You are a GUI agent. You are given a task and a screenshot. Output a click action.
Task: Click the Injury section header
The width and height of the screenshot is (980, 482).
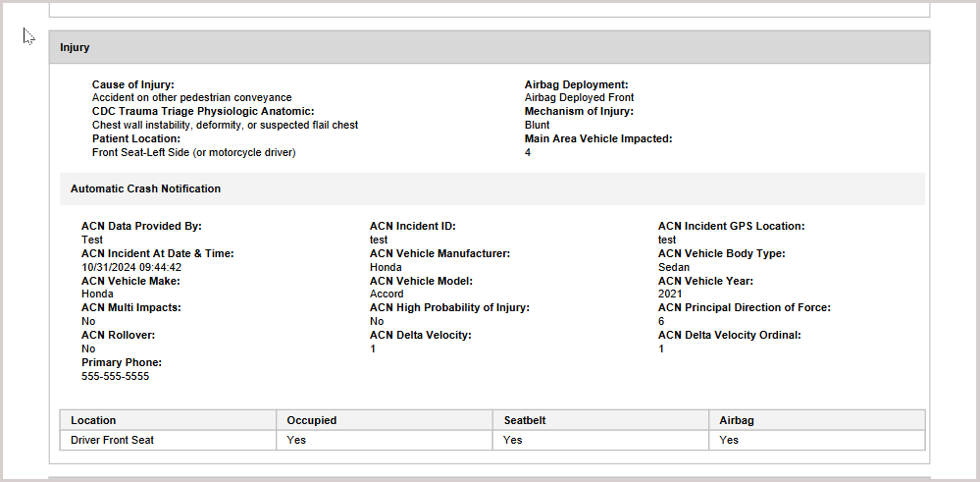tap(75, 47)
